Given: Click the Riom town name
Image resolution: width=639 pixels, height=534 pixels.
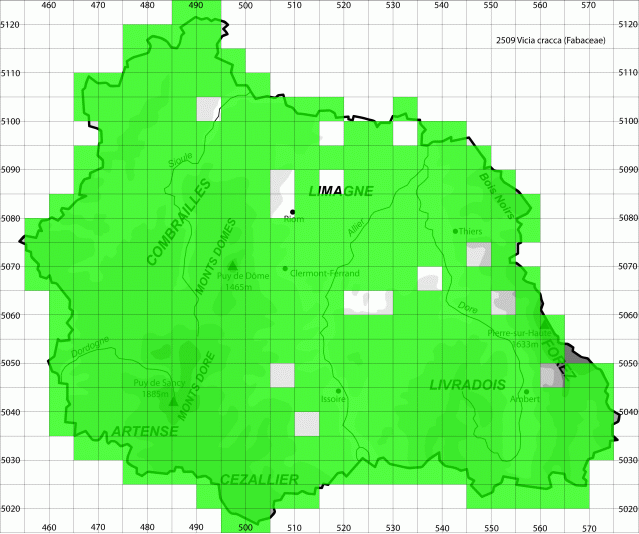Looking at the screenshot, I should point(294,219).
